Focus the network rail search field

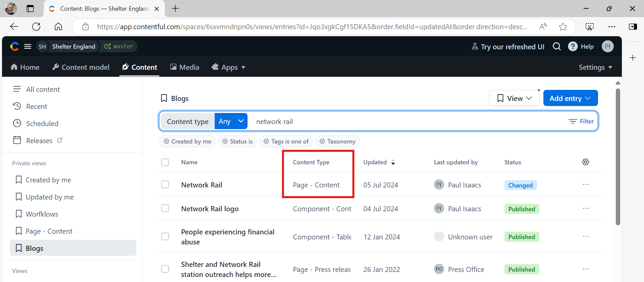point(408,121)
